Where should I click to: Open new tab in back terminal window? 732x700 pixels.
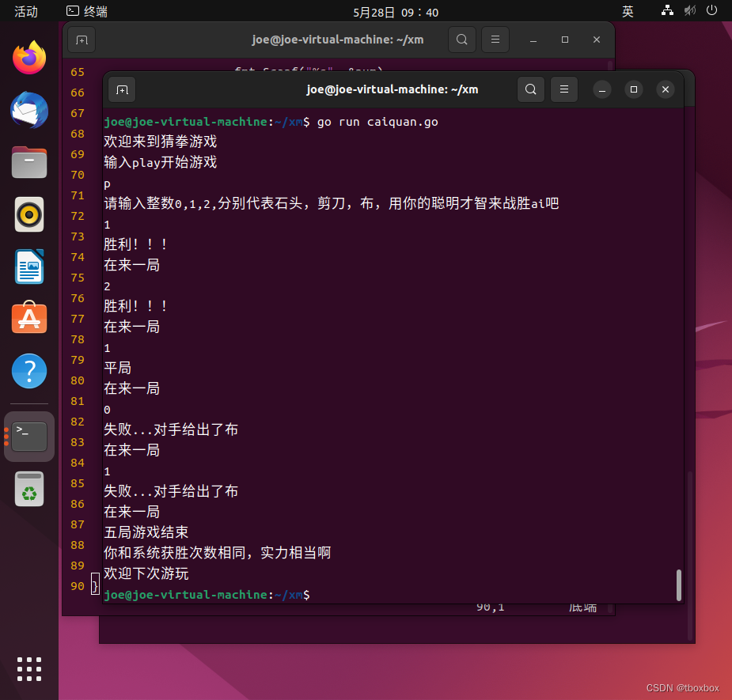tap(82, 40)
